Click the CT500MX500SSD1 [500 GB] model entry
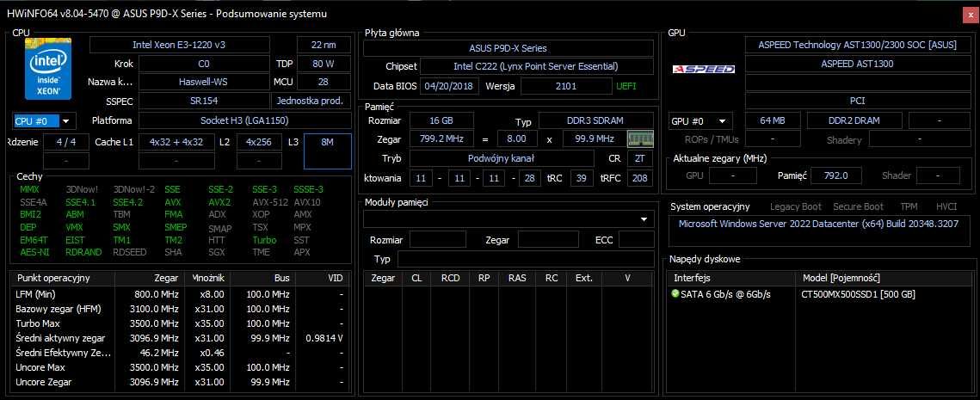Viewport: 980px width, 400px height. pos(858,294)
